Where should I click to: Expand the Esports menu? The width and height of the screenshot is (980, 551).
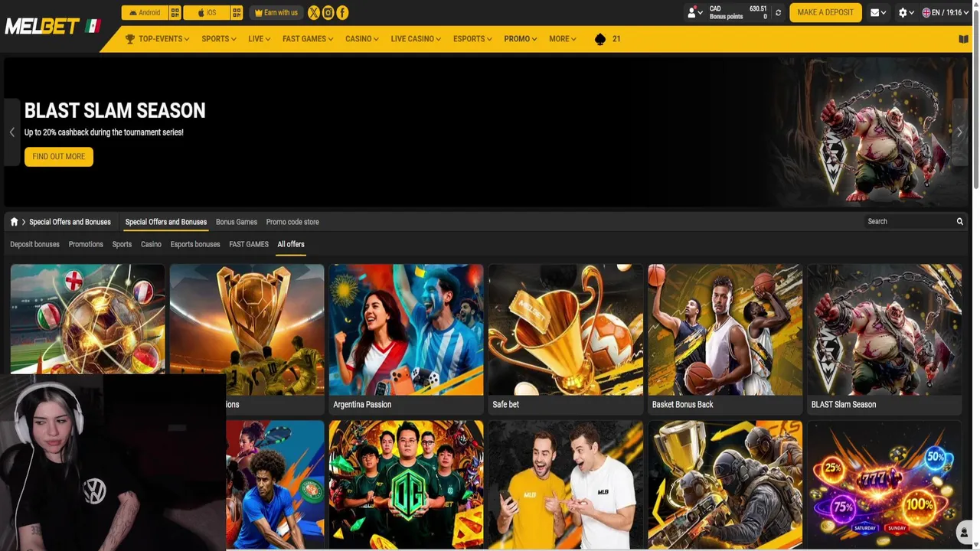[x=472, y=39]
